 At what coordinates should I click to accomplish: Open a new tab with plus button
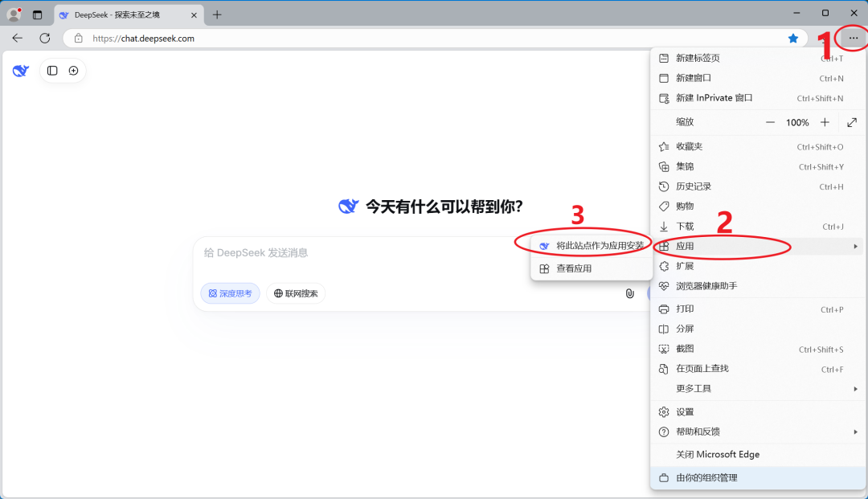tap(217, 15)
